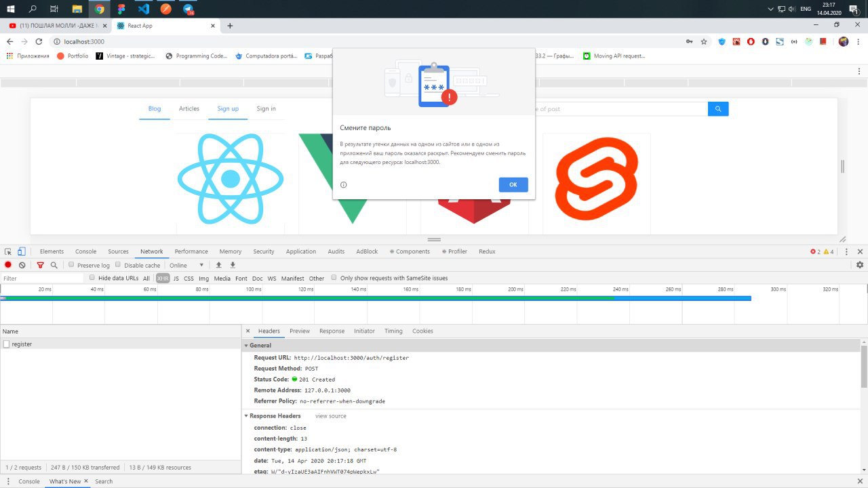Viewport: 868px width, 488px height.
Task: Open the Portfolio bookmark
Action: 73,56
